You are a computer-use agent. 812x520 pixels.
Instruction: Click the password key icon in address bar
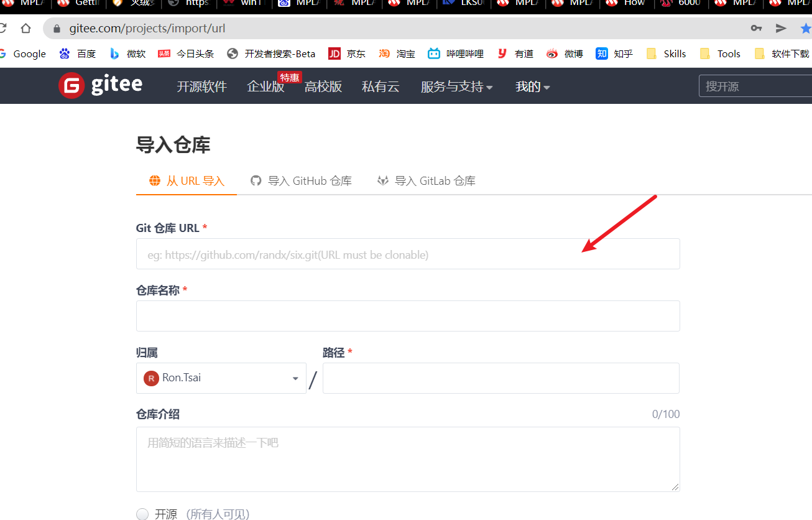click(756, 28)
